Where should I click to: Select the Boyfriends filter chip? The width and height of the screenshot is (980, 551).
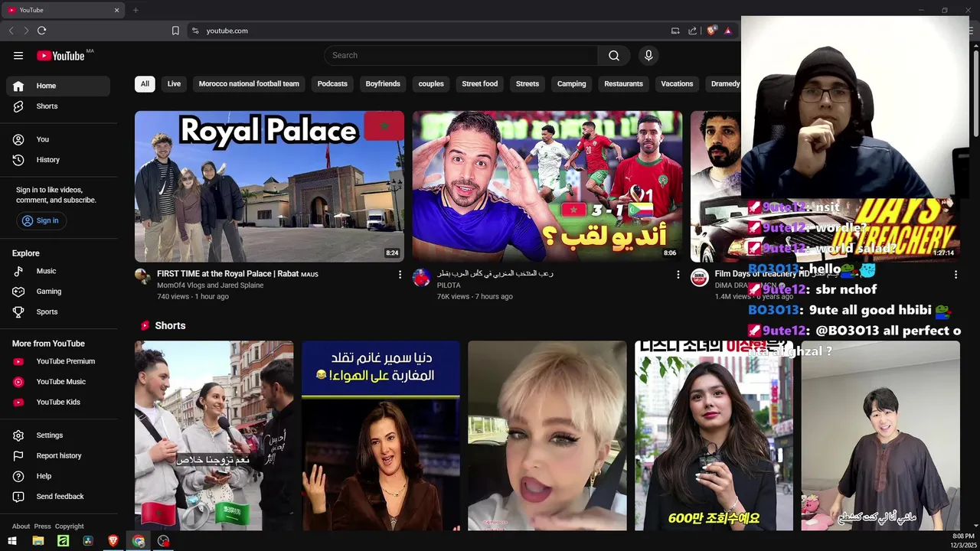(383, 83)
